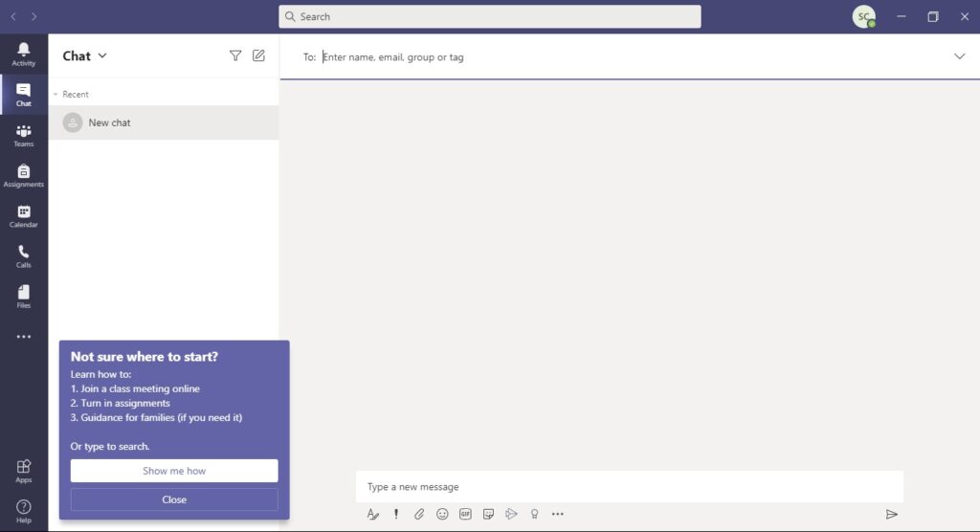
Task: Open more messaging extensions ellipsis
Action: coord(558,514)
